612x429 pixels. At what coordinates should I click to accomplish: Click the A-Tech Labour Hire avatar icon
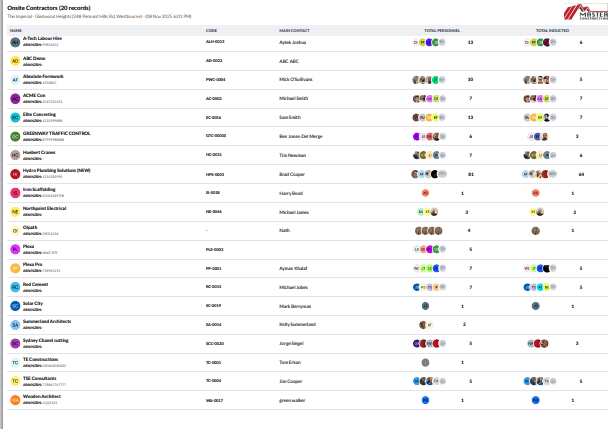[15, 43]
